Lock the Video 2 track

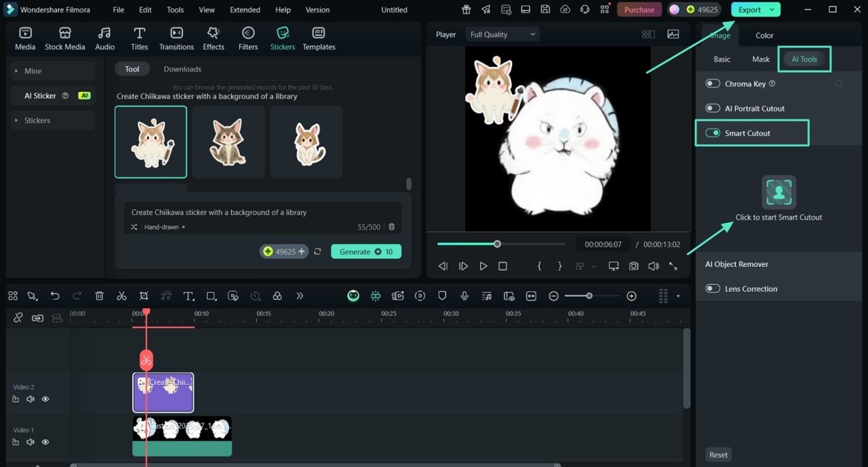point(15,399)
